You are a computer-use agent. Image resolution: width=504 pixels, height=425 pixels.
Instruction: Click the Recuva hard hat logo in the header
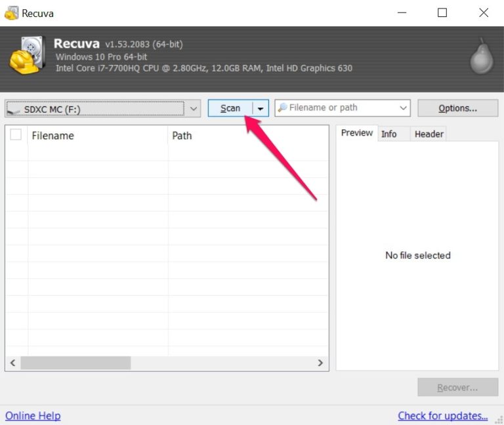pyautogui.click(x=27, y=55)
